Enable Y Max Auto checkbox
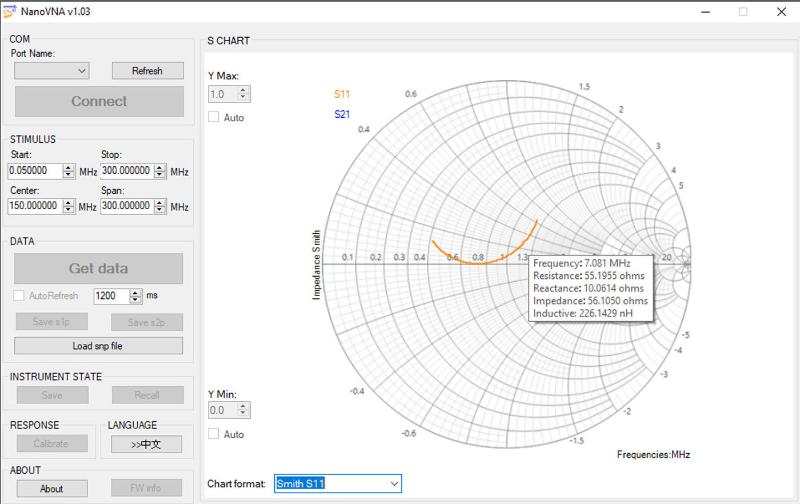This screenshot has width=800, height=504. tap(214, 117)
